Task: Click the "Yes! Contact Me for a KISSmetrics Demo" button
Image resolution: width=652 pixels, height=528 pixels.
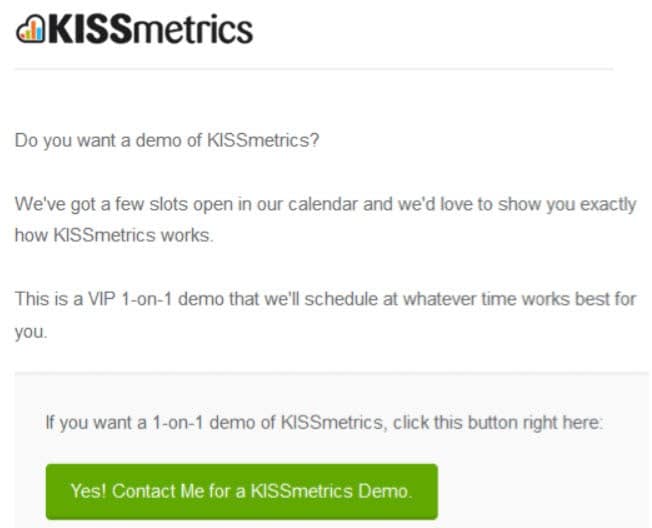Action: point(242,492)
